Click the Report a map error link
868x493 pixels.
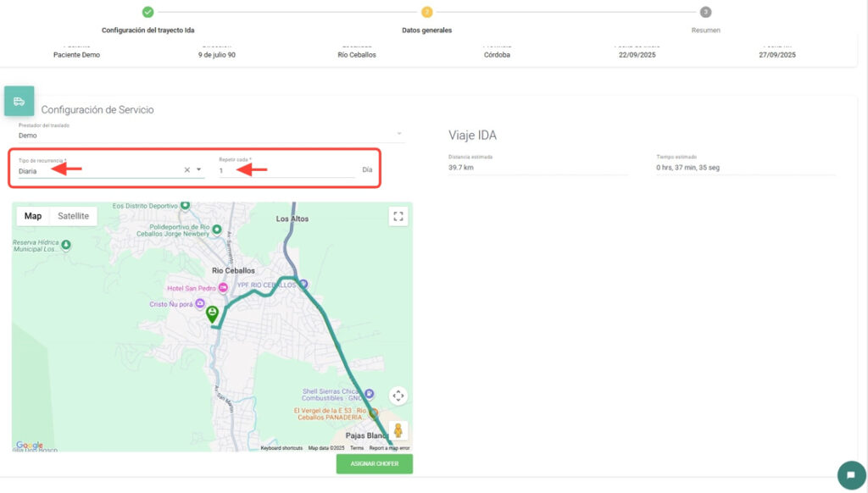389,448
